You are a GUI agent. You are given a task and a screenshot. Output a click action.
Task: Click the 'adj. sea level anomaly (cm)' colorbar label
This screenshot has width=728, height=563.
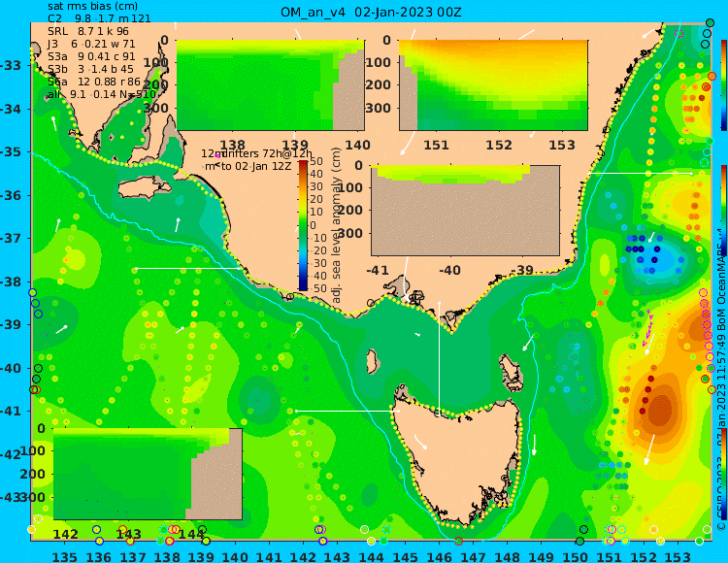click(x=337, y=225)
